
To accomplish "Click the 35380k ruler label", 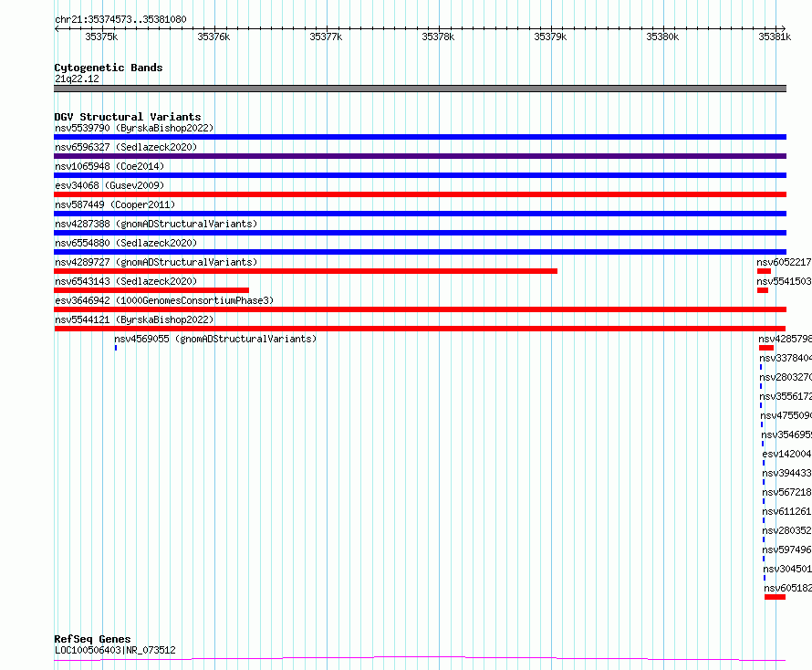I will (662, 37).
